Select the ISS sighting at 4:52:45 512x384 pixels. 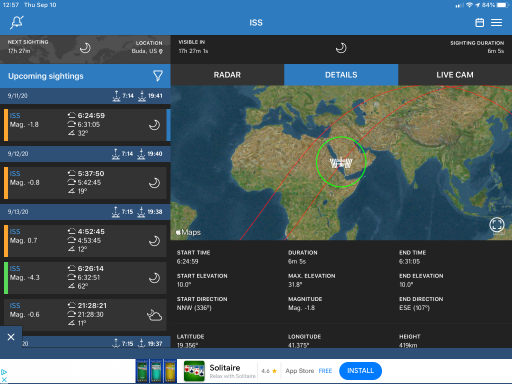(85, 241)
